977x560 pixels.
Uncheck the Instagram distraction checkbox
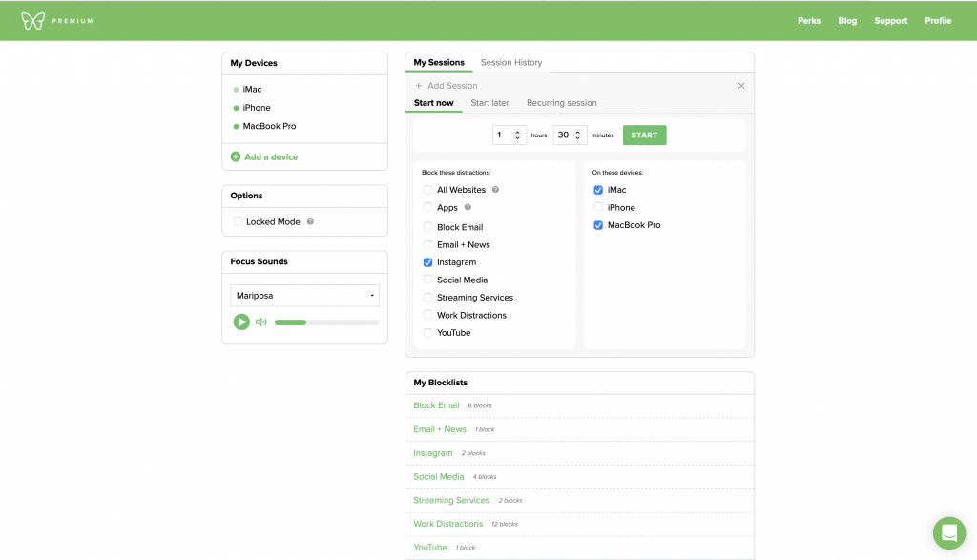(x=428, y=262)
